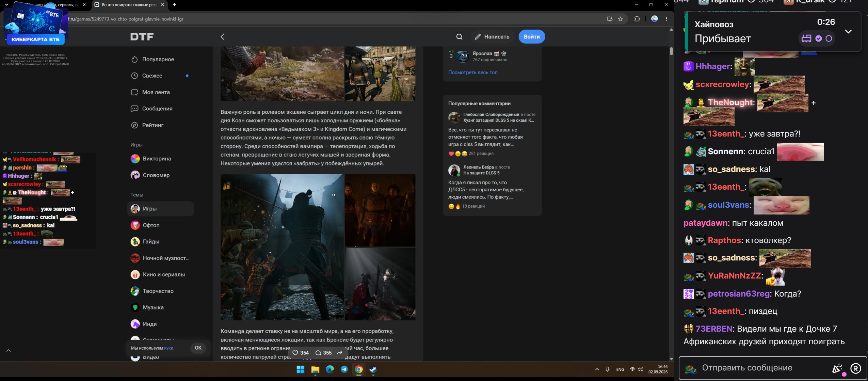Image resolution: width=868 pixels, height=381 pixels.
Task: Launch Steam from the taskbar
Action: pyautogui.click(x=373, y=369)
